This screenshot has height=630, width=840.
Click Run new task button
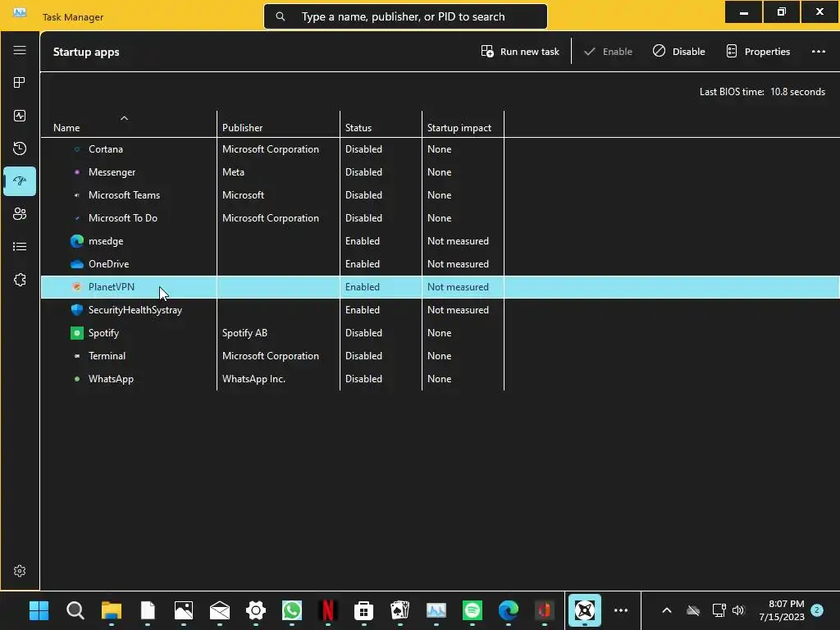pyautogui.click(x=519, y=52)
